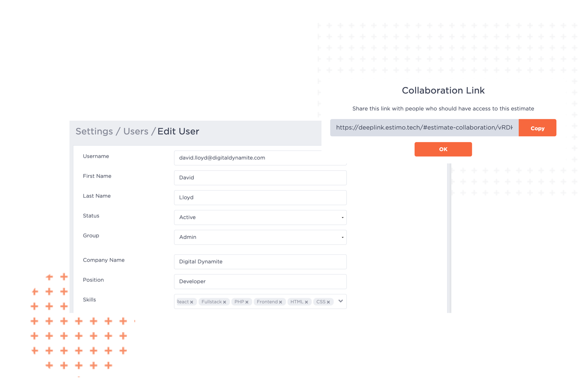Remove the CSS skill tag
The width and height of the screenshot is (588, 391).
(x=328, y=302)
